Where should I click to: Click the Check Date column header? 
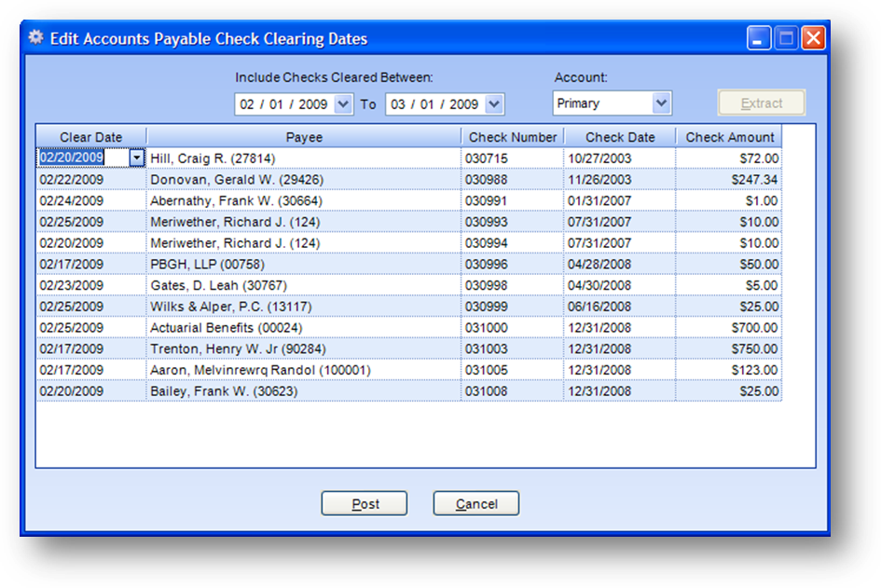pos(619,137)
